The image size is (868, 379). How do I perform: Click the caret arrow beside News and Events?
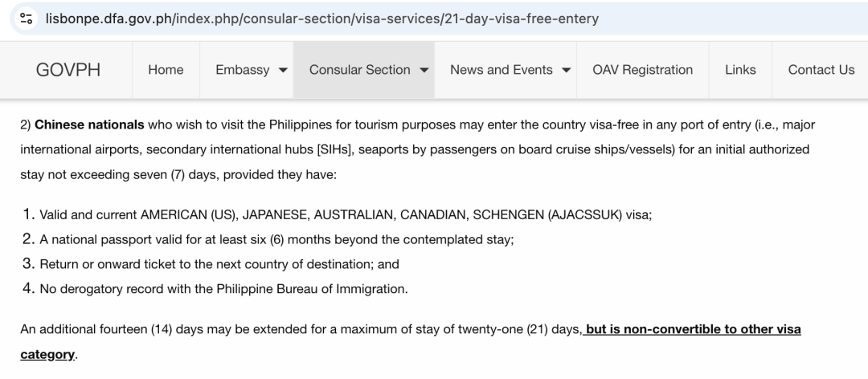tap(566, 71)
